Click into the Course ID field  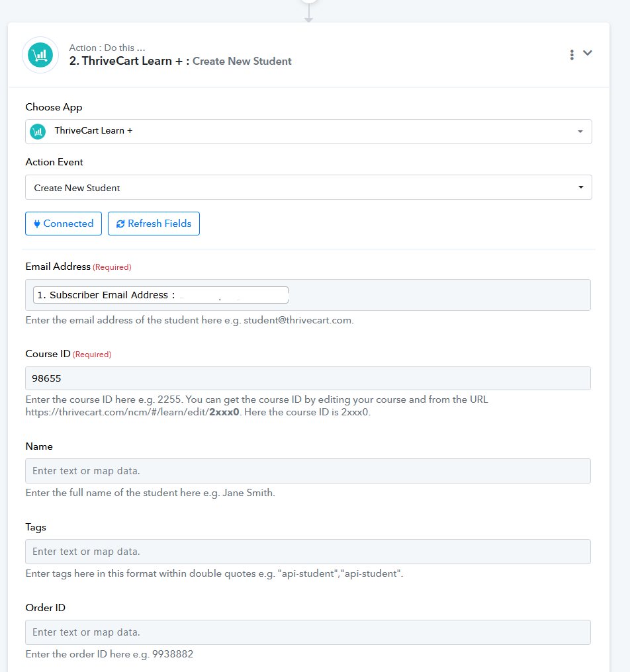tap(308, 378)
